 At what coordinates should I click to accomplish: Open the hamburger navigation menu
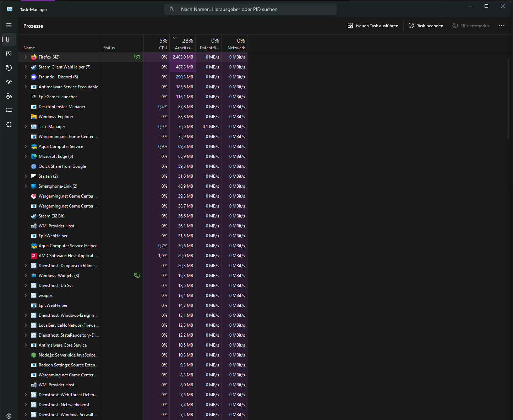point(9,25)
